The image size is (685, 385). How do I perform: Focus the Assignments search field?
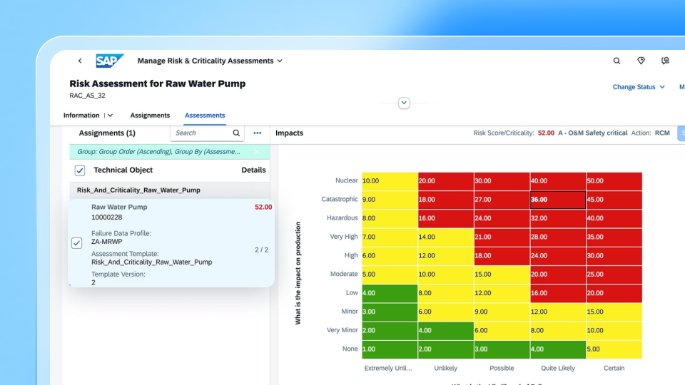pyautogui.click(x=201, y=133)
